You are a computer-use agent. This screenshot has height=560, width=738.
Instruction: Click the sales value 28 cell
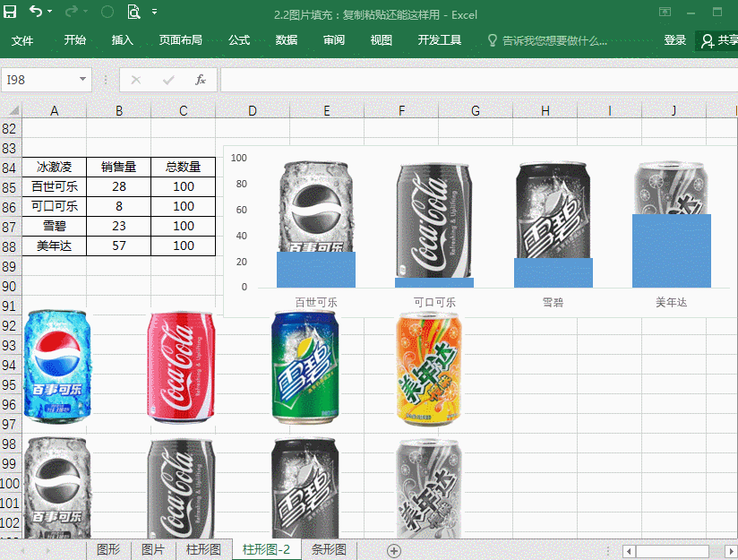[x=118, y=186]
